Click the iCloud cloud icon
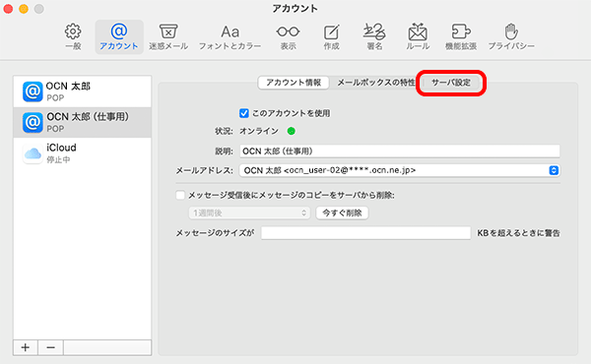The image size is (591, 364). 33,153
